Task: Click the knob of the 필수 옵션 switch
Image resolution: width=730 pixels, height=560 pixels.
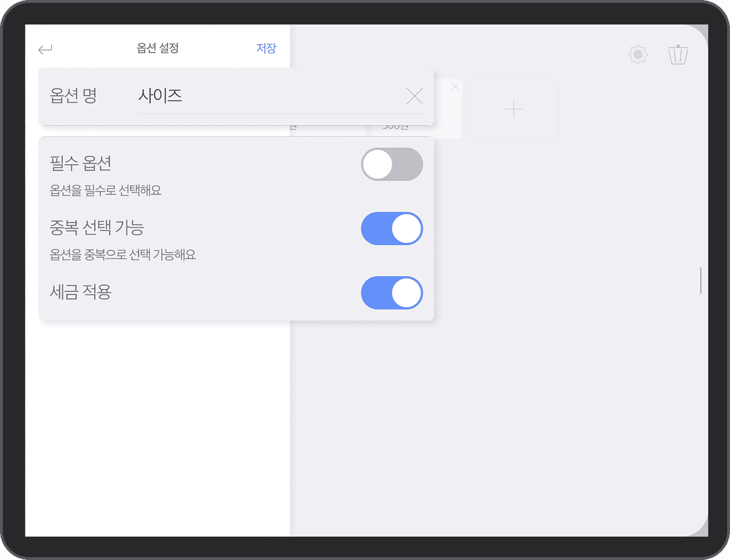Action: pos(378,164)
